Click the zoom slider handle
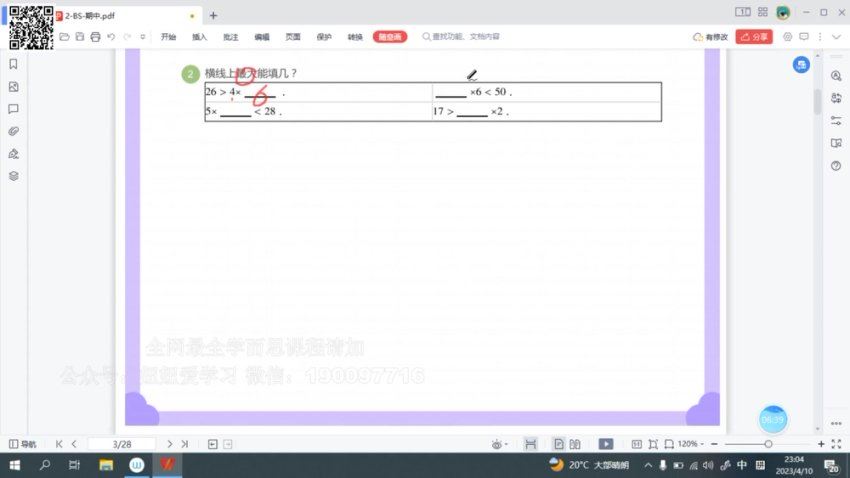Image resolution: width=850 pixels, height=478 pixels. pos(768,444)
